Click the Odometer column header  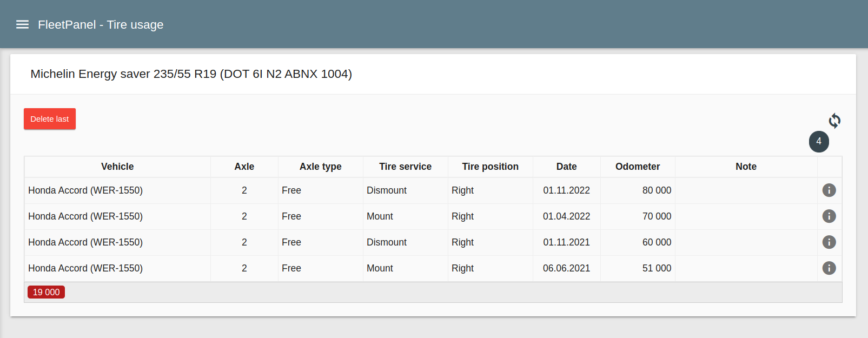tap(637, 167)
